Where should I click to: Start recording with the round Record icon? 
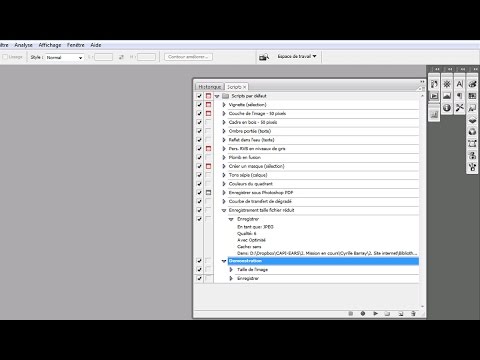363,313
